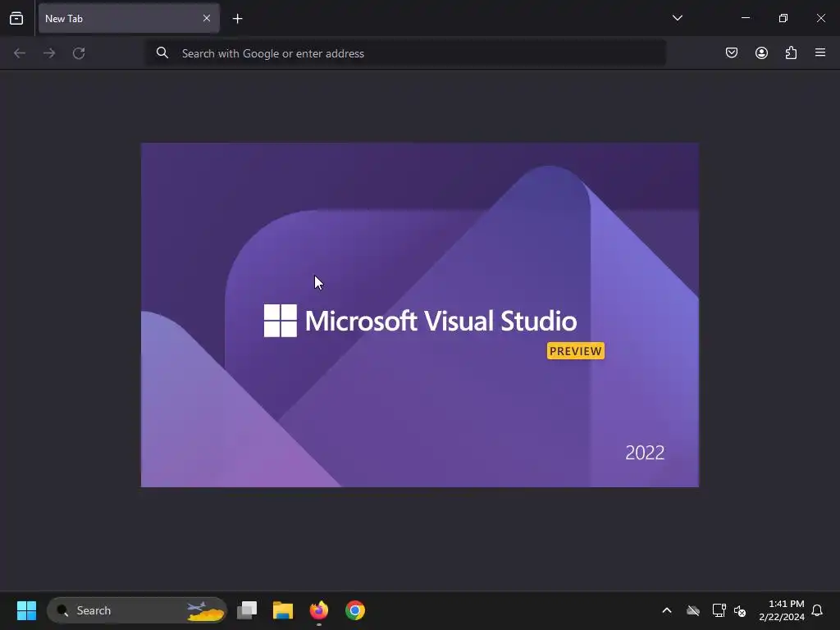
Task: Open the Firefox account menu
Action: 761,52
